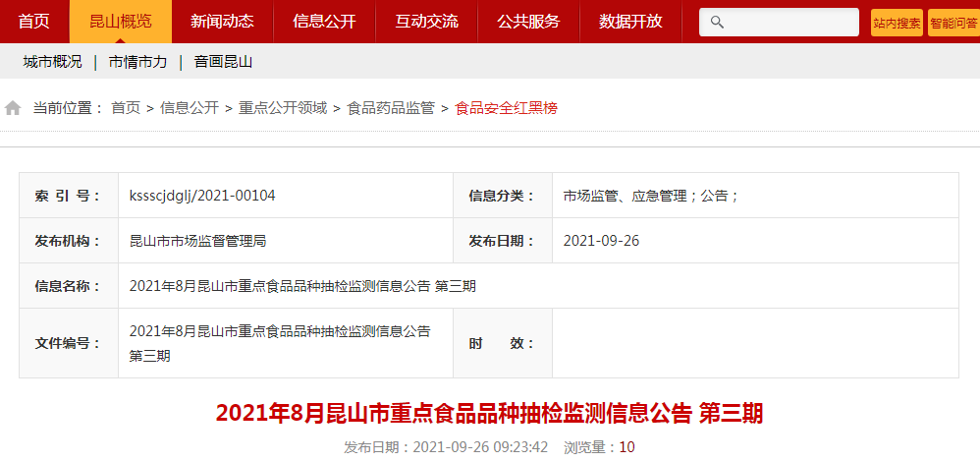
Task: Click the 当前位置 label text
Action: pos(68,108)
